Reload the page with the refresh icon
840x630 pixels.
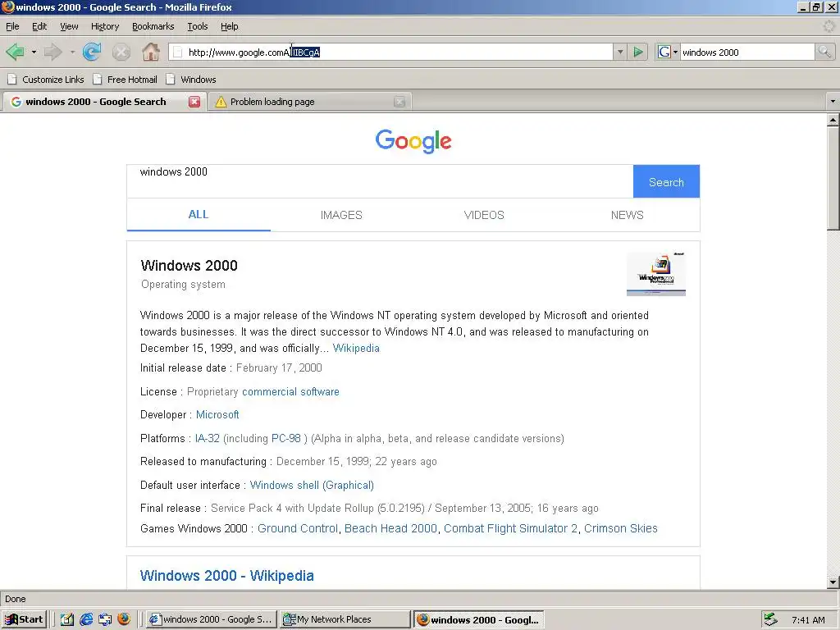(x=92, y=52)
